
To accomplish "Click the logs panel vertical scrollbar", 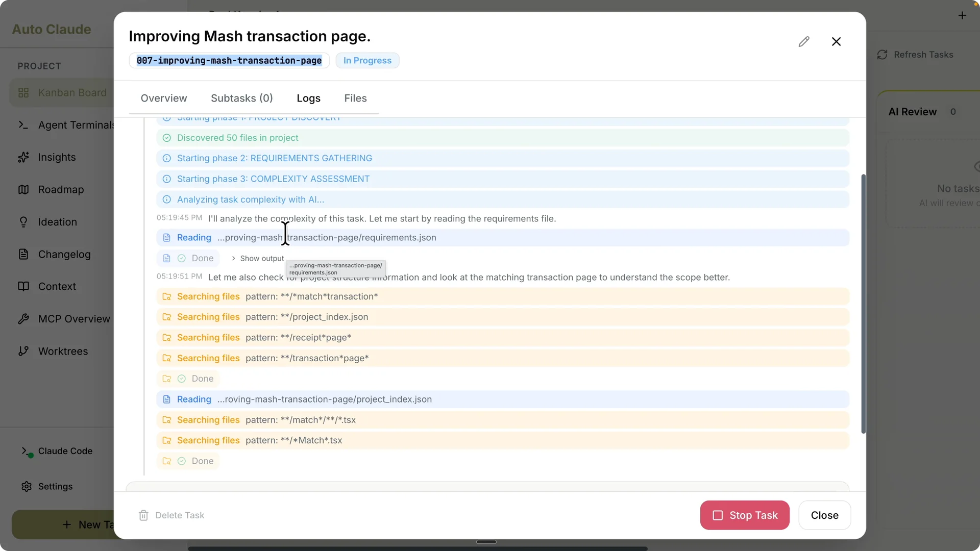I will click(x=863, y=304).
